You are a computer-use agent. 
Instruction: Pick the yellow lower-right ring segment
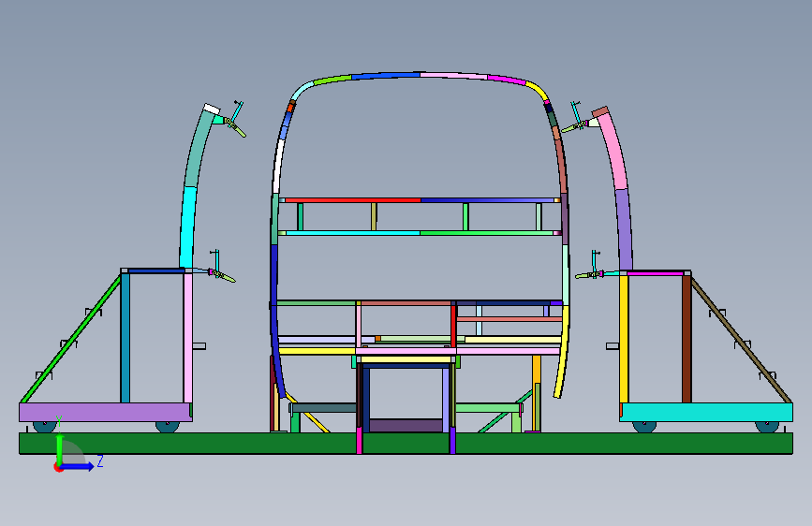pyautogui.click(x=563, y=352)
